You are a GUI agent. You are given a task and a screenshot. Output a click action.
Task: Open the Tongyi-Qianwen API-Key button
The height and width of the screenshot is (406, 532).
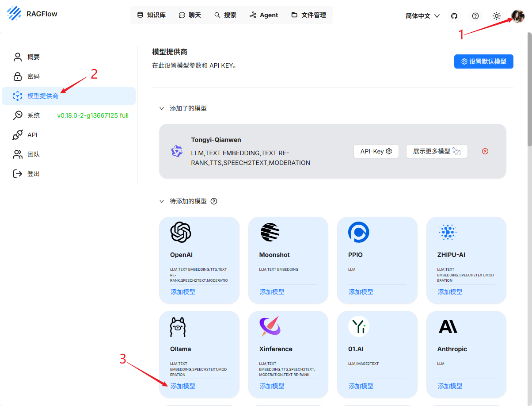click(x=376, y=151)
